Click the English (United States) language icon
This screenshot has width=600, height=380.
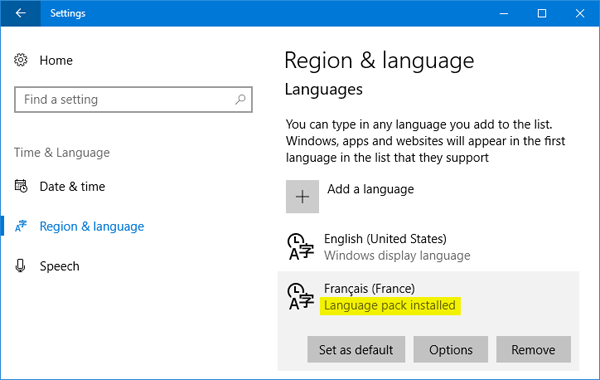click(x=301, y=247)
